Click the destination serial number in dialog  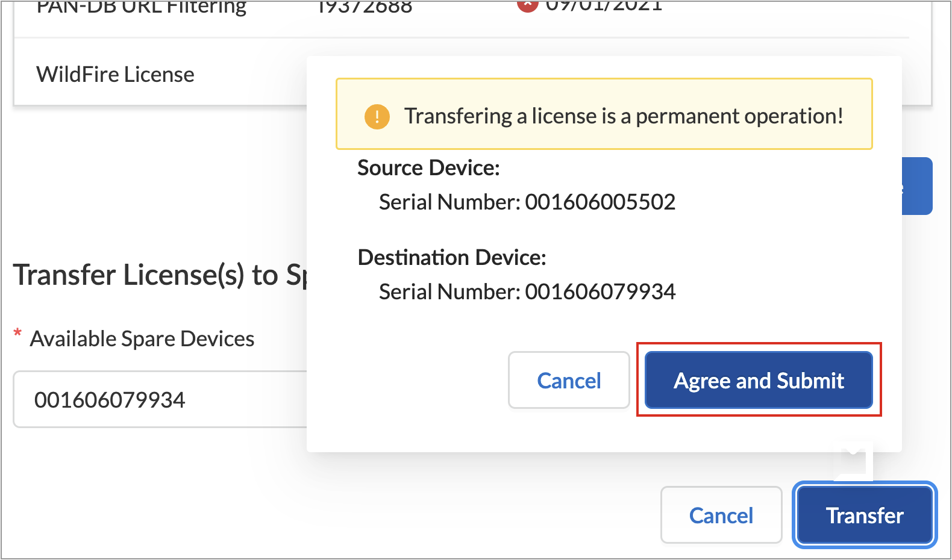point(600,292)
